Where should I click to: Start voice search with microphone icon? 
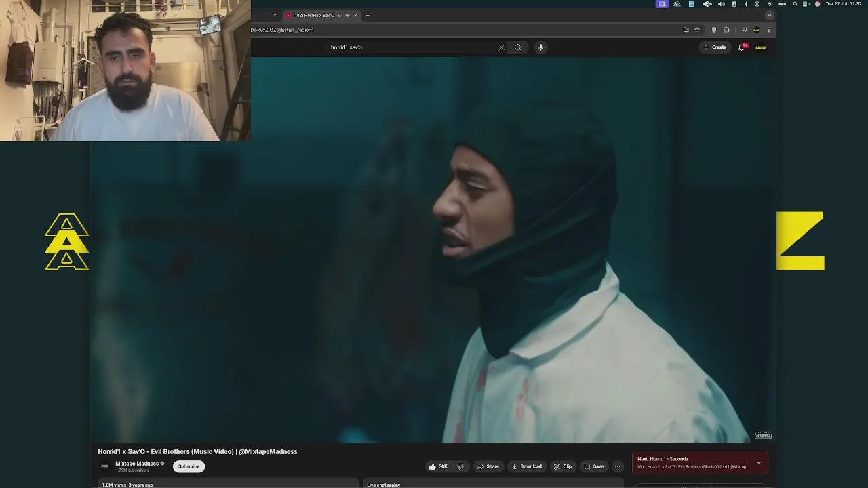pyautogui.click(x=540, y=47)
